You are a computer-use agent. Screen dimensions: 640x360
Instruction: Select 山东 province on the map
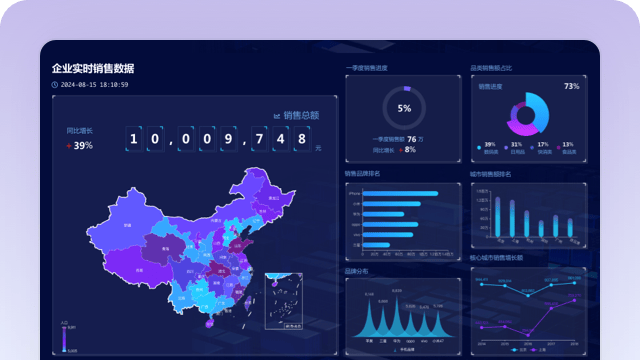(238, 246)
